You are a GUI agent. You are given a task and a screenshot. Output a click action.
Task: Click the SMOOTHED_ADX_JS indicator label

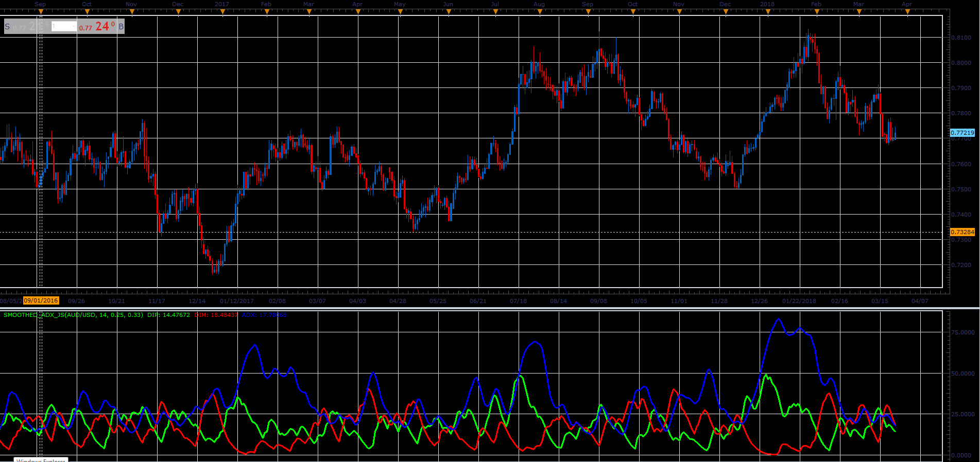[x=73, y=315]
